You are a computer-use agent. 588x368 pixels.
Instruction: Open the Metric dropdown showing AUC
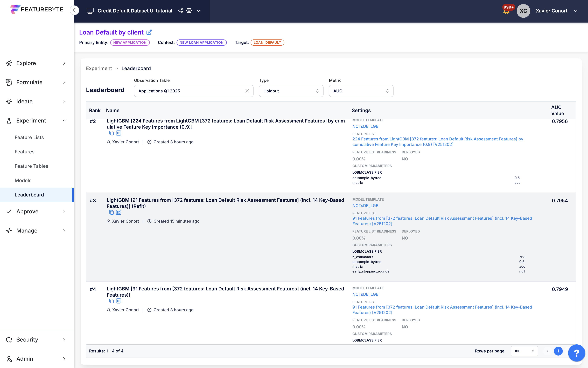[x=361, y=91]
